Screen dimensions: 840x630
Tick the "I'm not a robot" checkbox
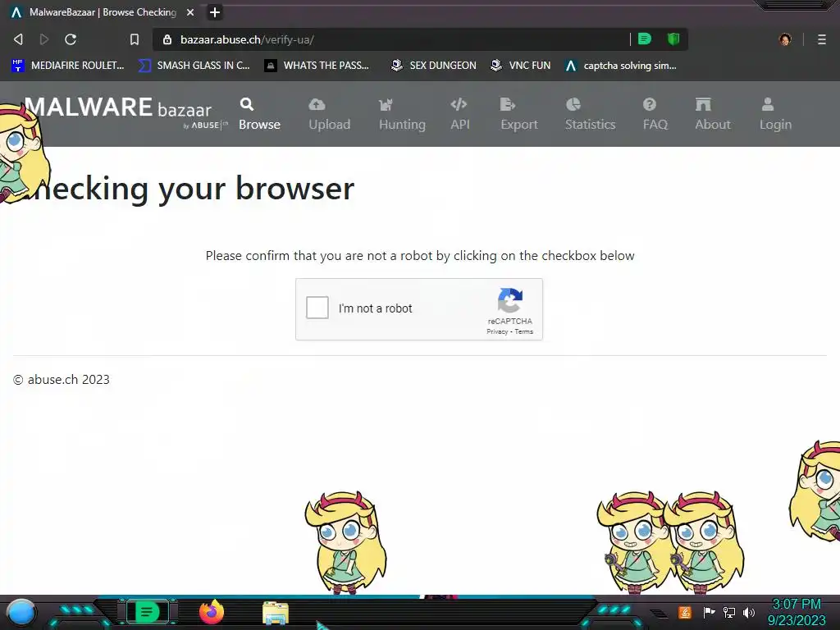pos(317,308)
